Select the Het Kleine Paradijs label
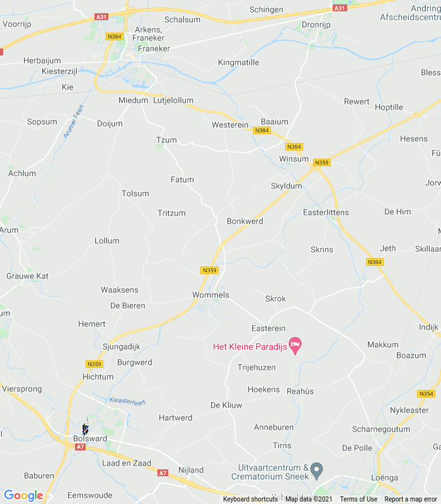 coord(249,346)
